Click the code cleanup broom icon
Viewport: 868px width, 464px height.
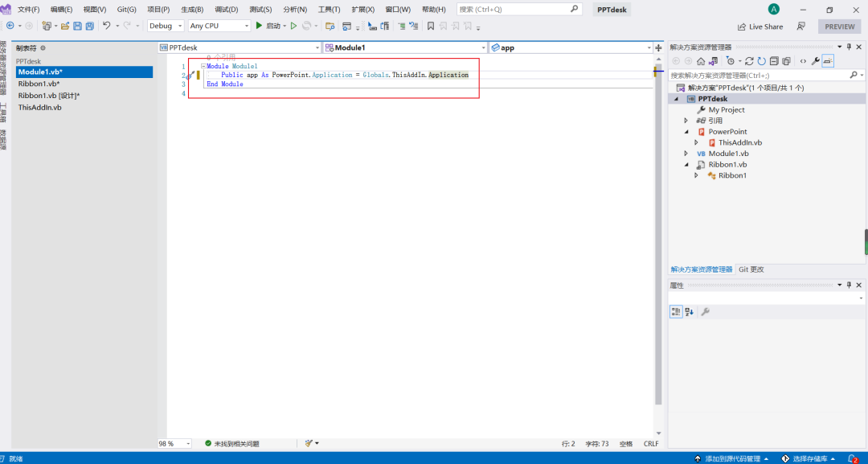[309, 444]
